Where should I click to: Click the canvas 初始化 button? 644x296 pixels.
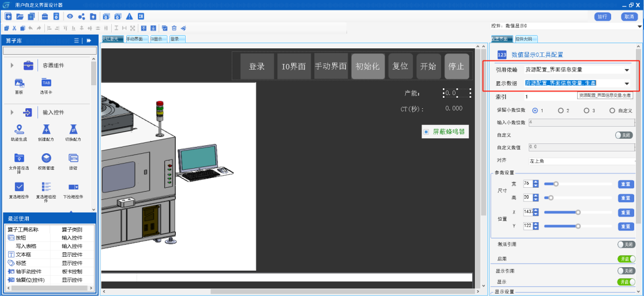pyautogui.click(x=368, y=66)
